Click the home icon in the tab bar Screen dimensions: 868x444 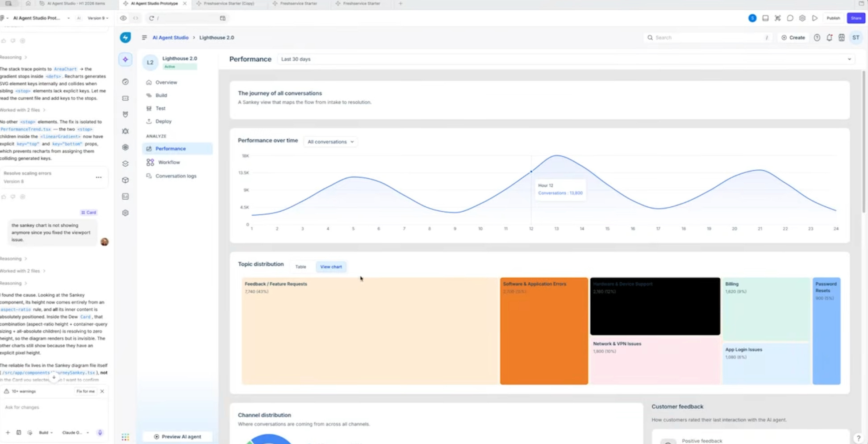pos(28,3)
